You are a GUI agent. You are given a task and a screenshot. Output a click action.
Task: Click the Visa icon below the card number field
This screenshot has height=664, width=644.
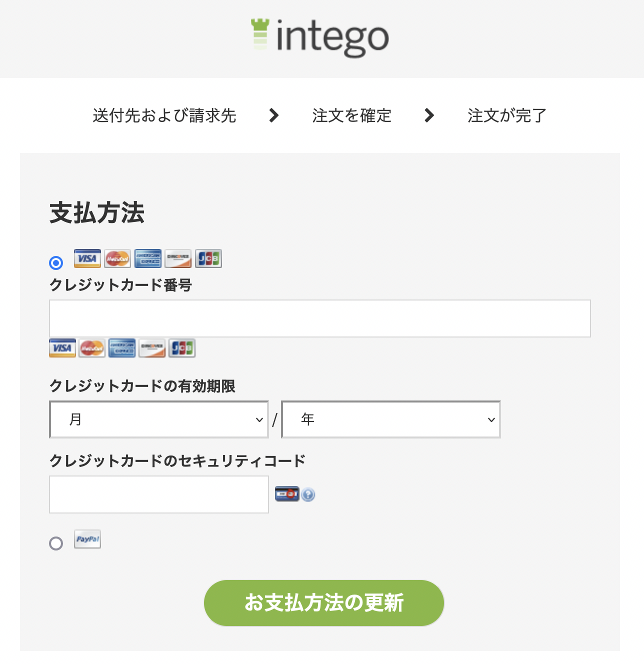click(x=62, y=348)
